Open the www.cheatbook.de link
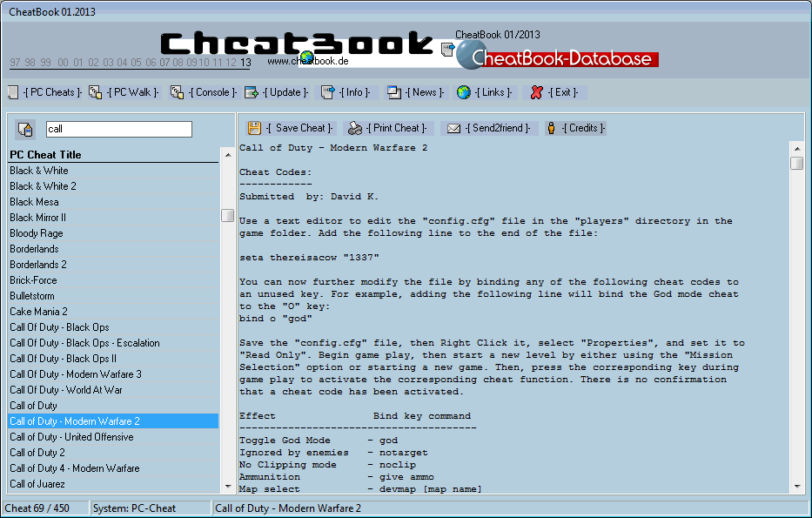The height and width of the screenshot is (518, 812). (x=307, y=61)
